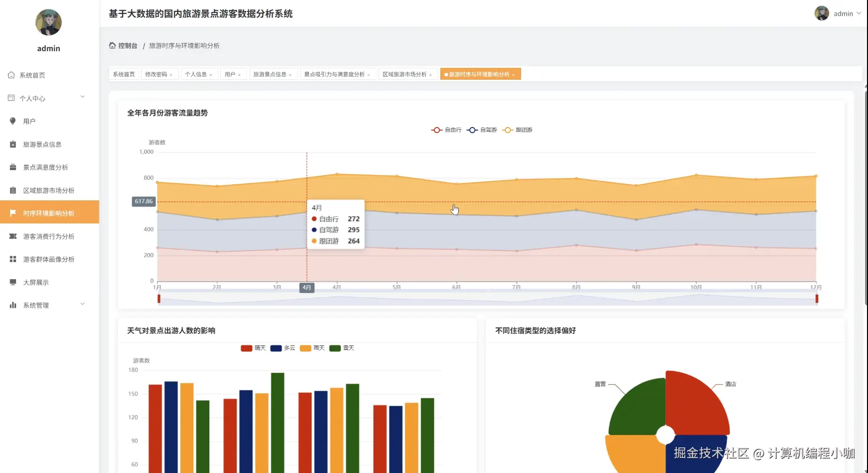
Task: Toggle the 雨天 bar series legend
Action: [x=312, y=348]
